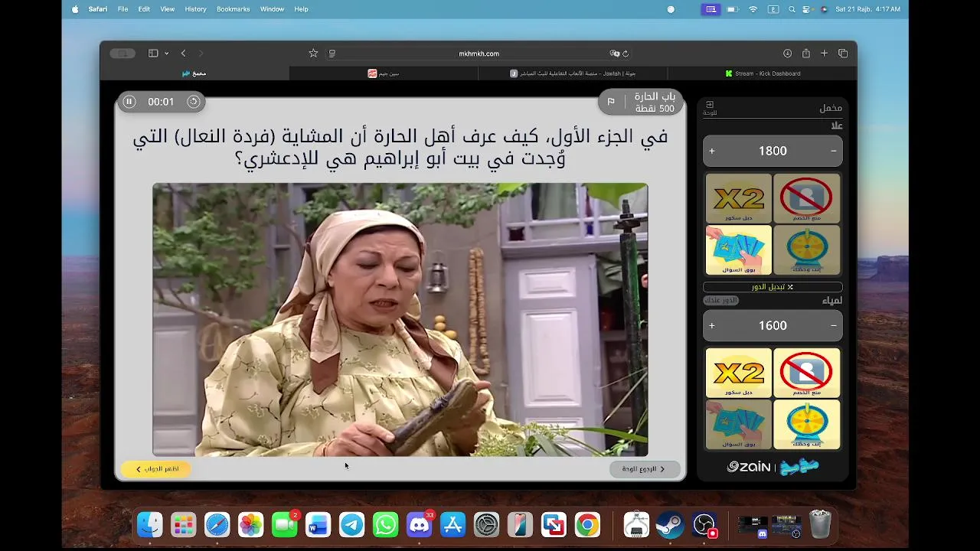The height and width of the screenshot is (551, 980).
Task: Decrease لمياء's 1600 score with the minus button
Action: tap(834, 326)
